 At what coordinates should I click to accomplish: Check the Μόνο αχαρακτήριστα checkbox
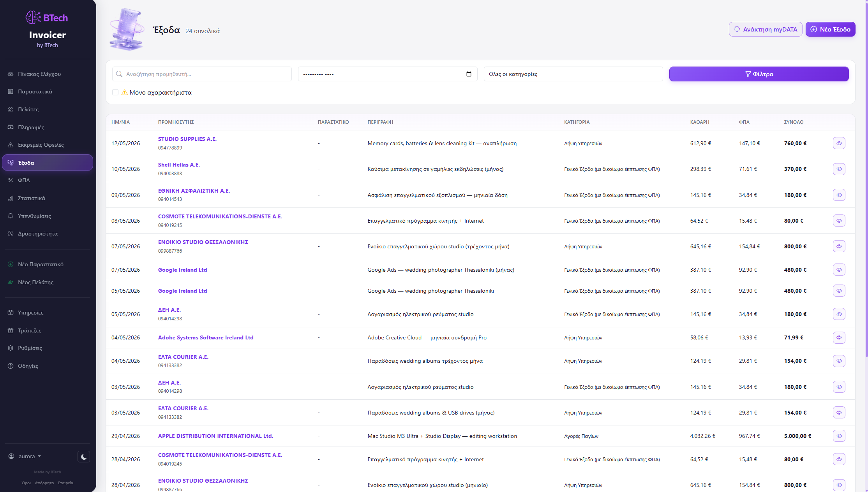[115, 92]
